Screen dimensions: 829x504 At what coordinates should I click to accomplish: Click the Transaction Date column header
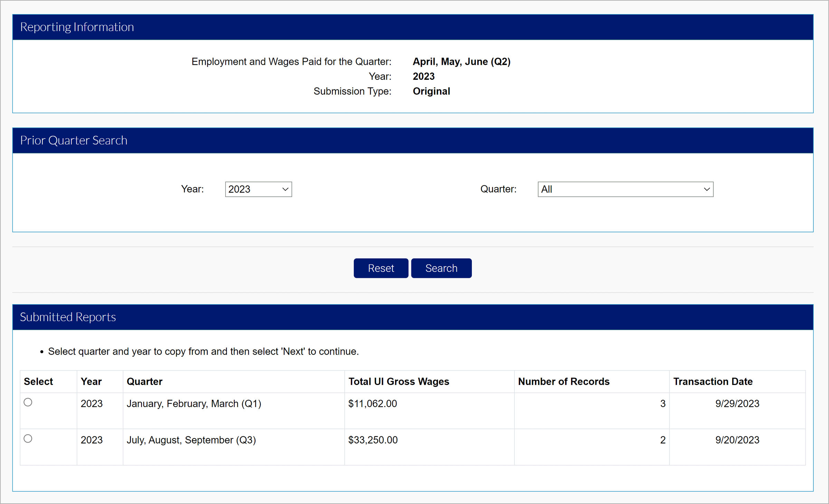(713, 381)
